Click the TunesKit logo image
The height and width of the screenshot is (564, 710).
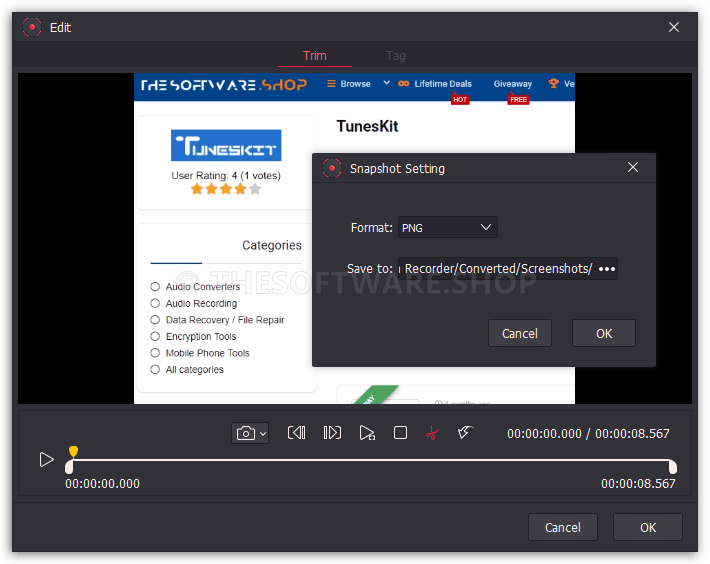226,145
